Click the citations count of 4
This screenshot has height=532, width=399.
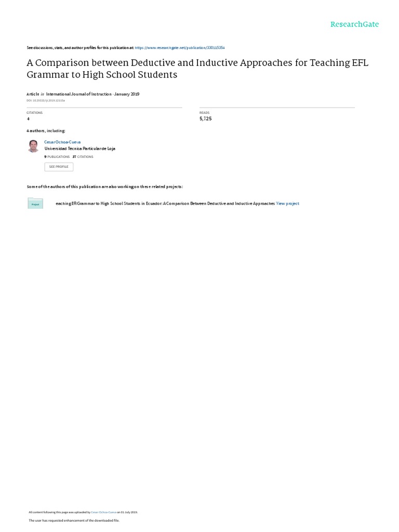tap(28, 119)
